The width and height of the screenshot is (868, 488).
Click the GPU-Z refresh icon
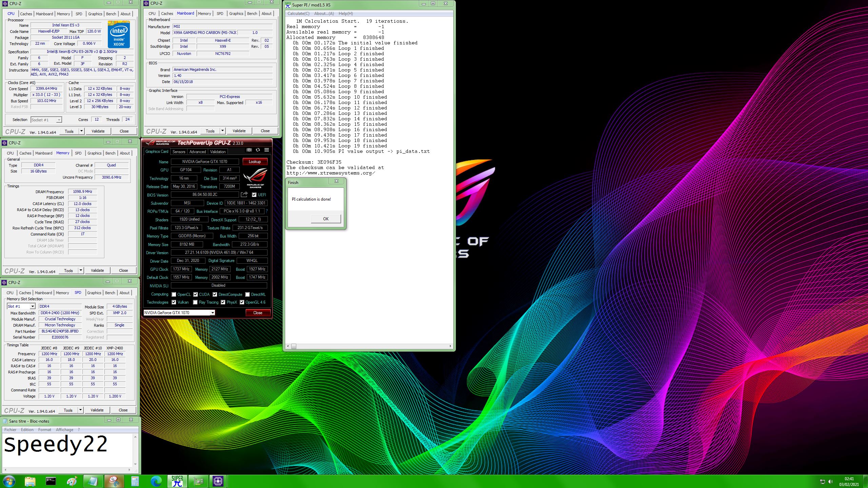pyautogui.click(x=258, y=150)
